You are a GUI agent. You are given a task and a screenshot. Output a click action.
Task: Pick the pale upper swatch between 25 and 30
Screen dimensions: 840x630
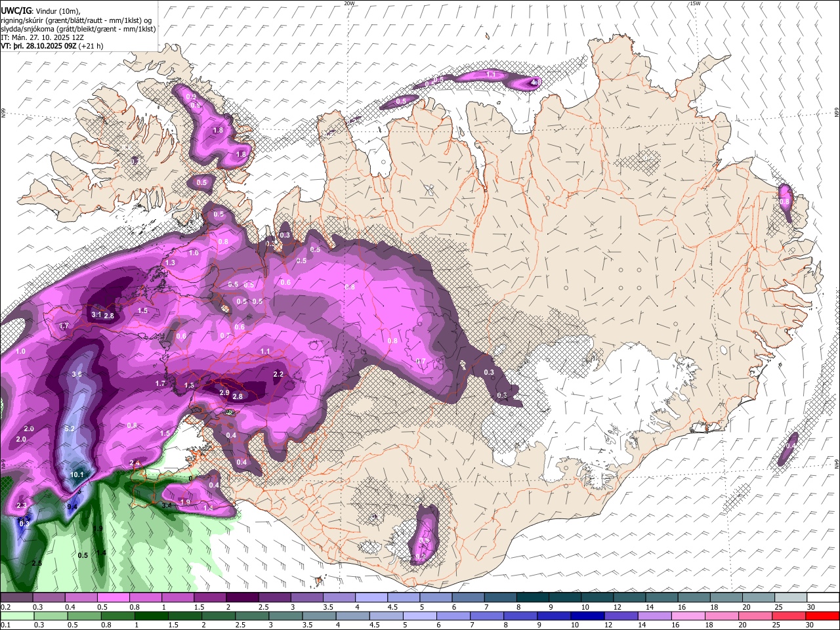tap(791, 598)
